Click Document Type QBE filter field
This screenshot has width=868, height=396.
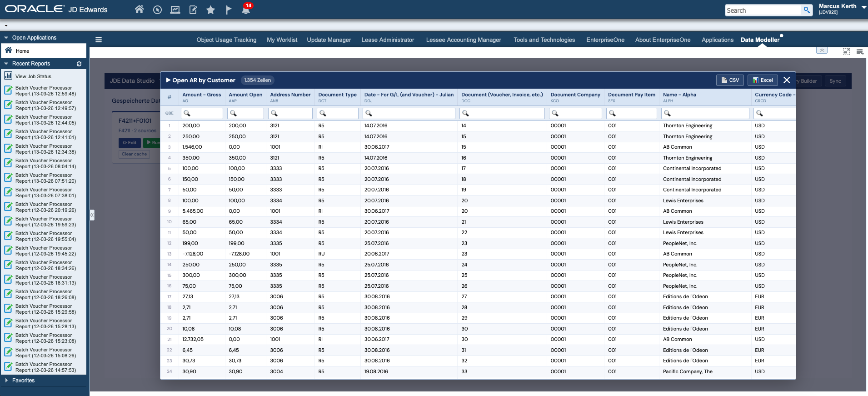tap(338, 113)
